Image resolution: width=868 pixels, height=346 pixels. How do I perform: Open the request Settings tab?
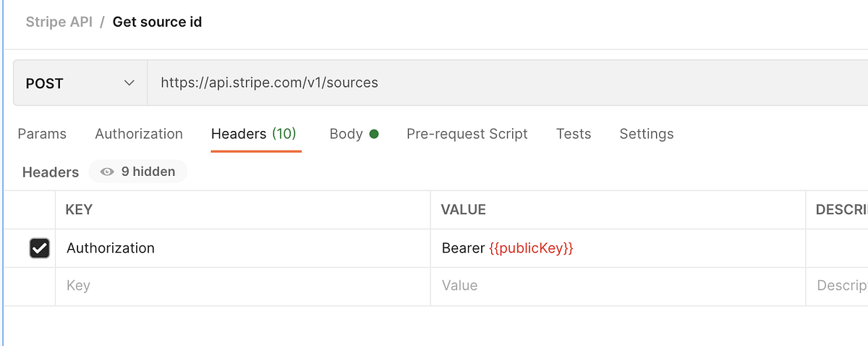click(647, 134)
